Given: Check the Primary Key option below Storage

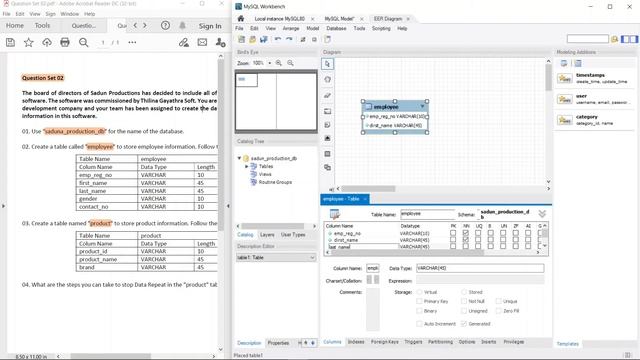Looking at the screenshot, I should tap(419, 301).
